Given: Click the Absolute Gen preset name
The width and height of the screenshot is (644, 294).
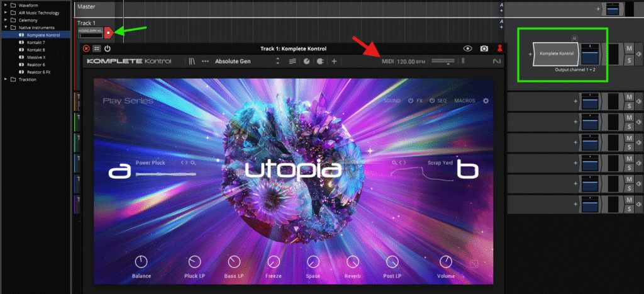Looking at the screenshot, I should (x=233, y=61).
